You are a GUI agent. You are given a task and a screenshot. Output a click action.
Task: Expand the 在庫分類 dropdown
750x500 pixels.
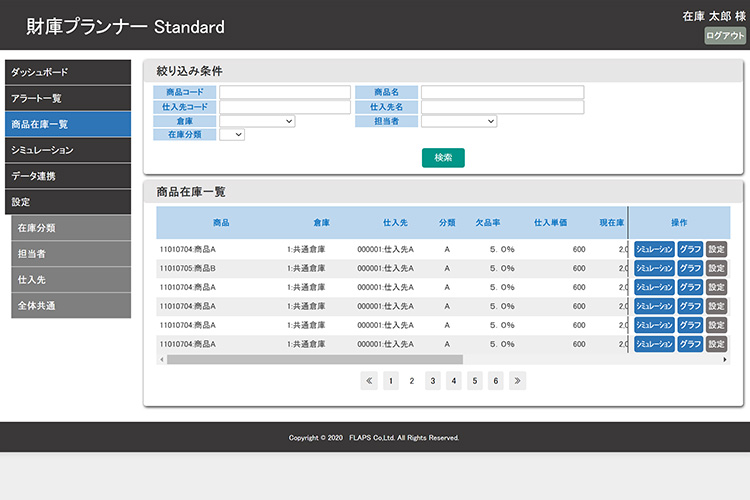(232, 134)
